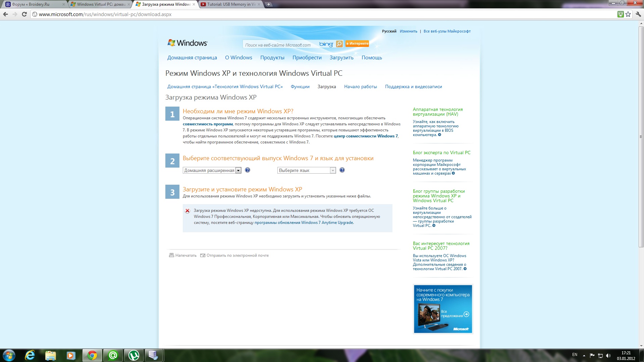Expand the Выберите язык language dropdown

click(x=306, y=171)
